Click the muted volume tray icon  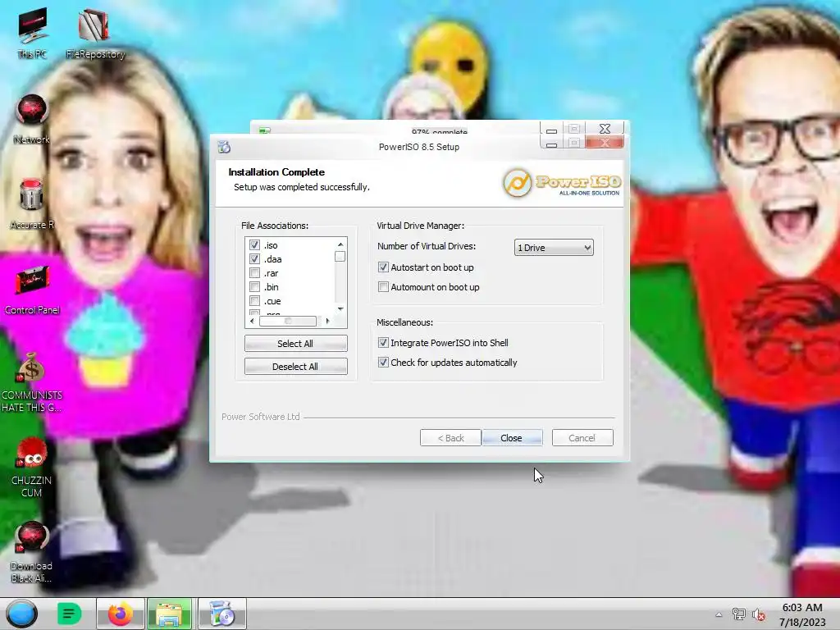point(759,614)
